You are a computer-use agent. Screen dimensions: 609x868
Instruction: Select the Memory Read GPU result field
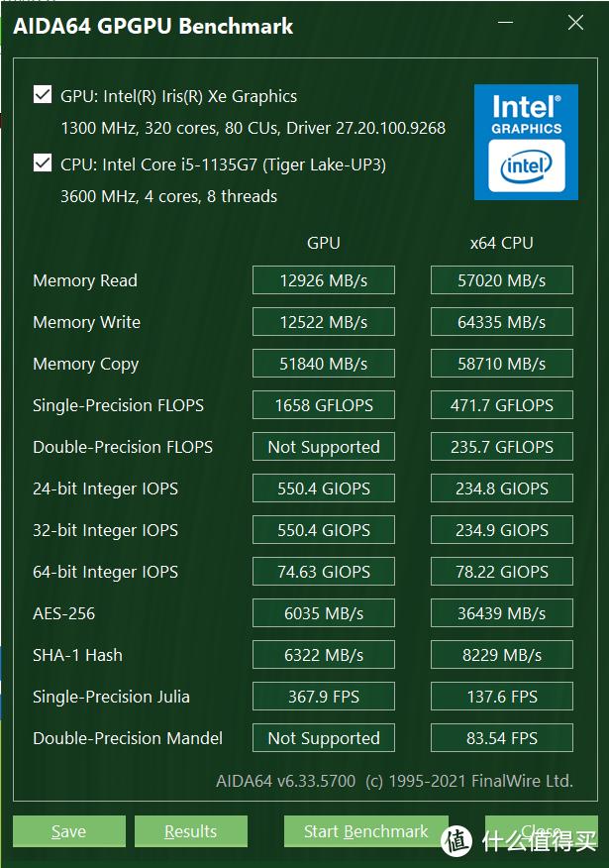[x=323, y=279]
